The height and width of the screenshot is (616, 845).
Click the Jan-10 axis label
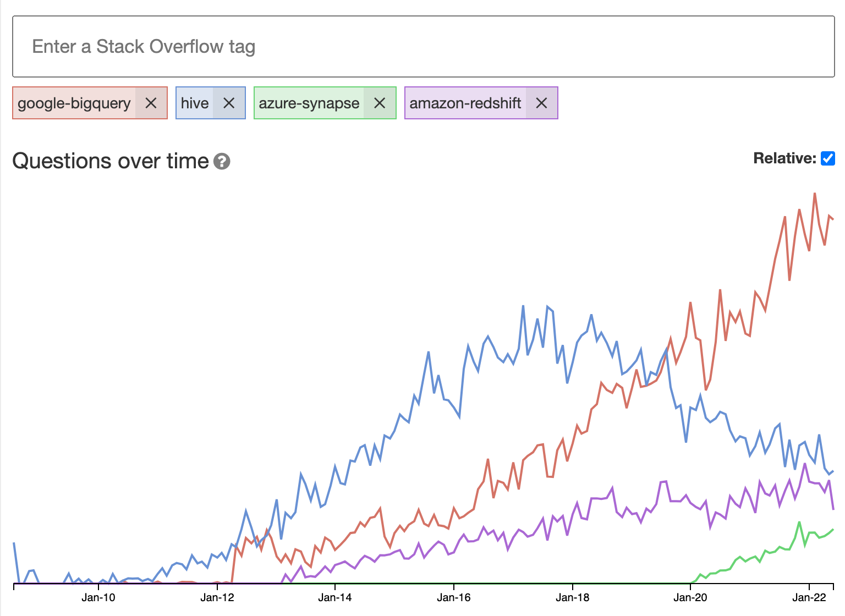pyautogui.click(x=98, y=598)
